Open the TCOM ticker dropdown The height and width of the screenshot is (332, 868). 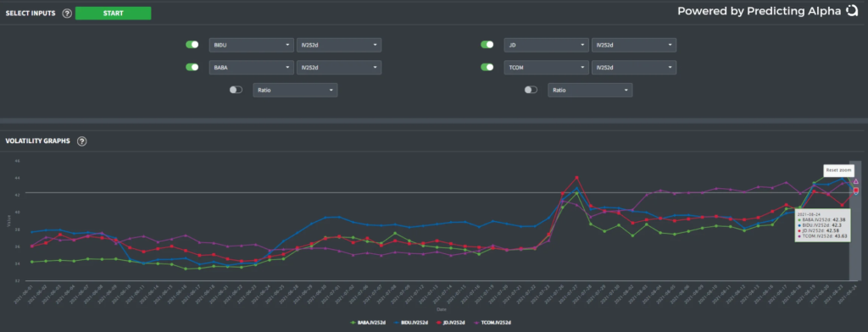click(x=547, y=68)
